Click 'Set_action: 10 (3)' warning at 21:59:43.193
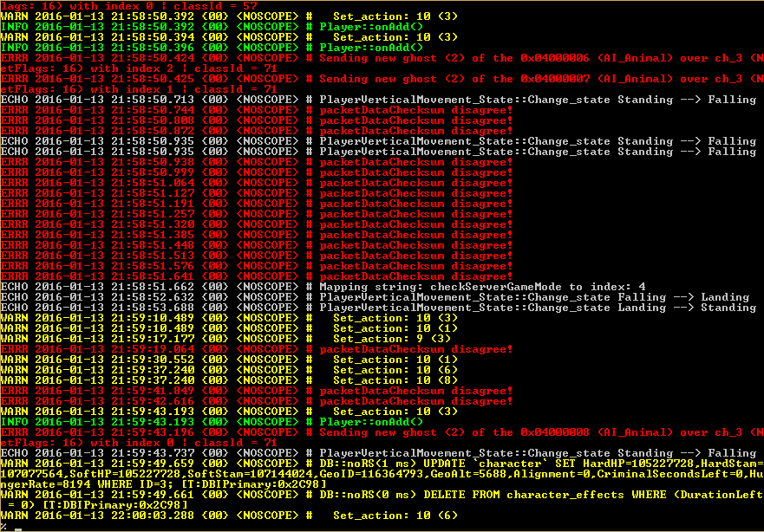764x532 pixels. pyautogui.click(x=229, y=412)
